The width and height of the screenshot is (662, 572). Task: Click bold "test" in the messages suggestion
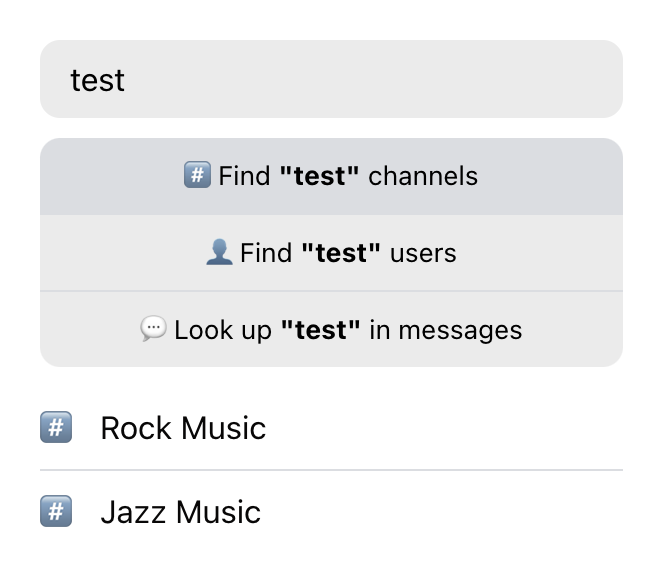click(x=320, y=330)
